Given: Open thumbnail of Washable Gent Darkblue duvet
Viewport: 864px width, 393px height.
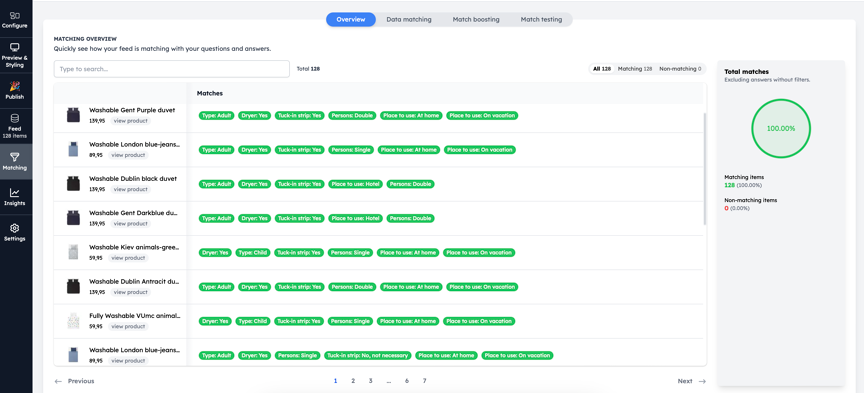Looking at the screenshot, I should [x=73, y=218].
